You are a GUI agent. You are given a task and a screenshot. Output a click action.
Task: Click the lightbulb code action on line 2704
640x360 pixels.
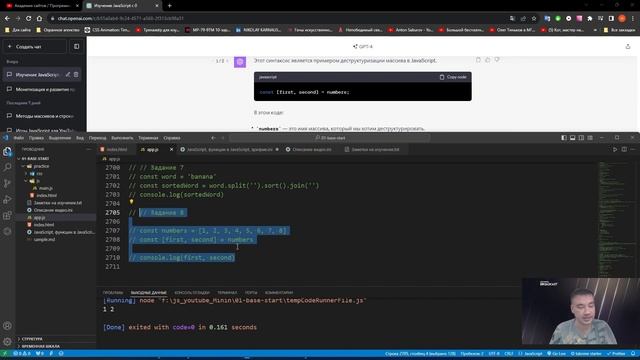tap(131, 202)
